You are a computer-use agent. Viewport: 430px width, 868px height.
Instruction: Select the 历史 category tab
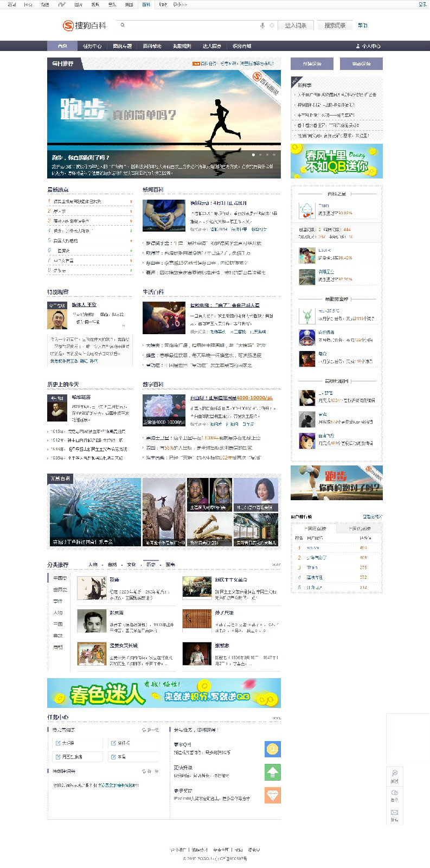point(151,564)
